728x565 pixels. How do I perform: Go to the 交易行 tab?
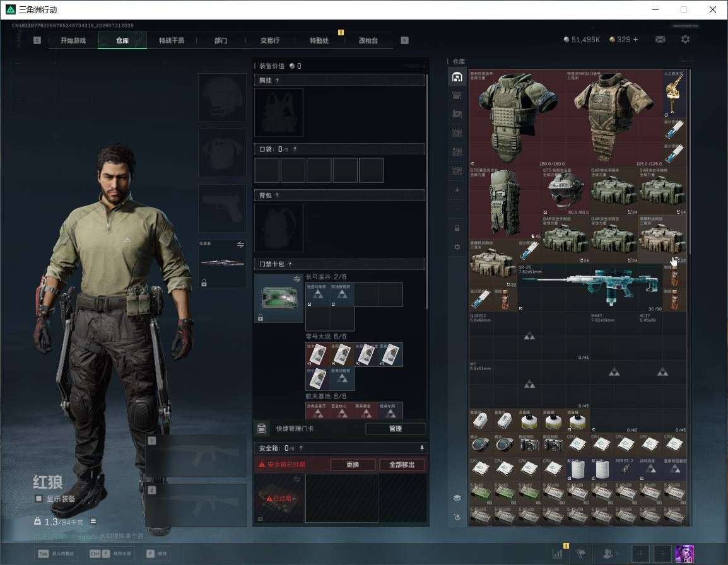270,40
